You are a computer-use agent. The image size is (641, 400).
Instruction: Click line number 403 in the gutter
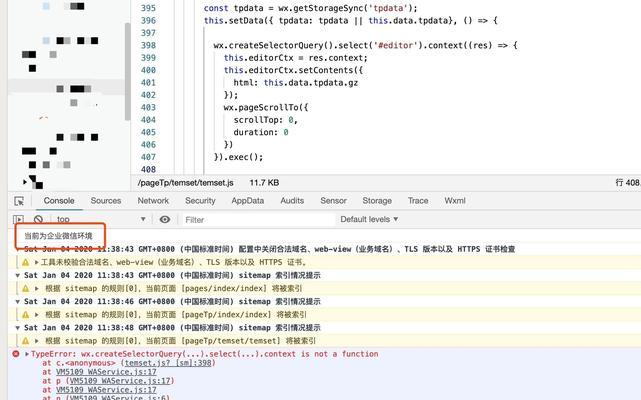(148, 108)
